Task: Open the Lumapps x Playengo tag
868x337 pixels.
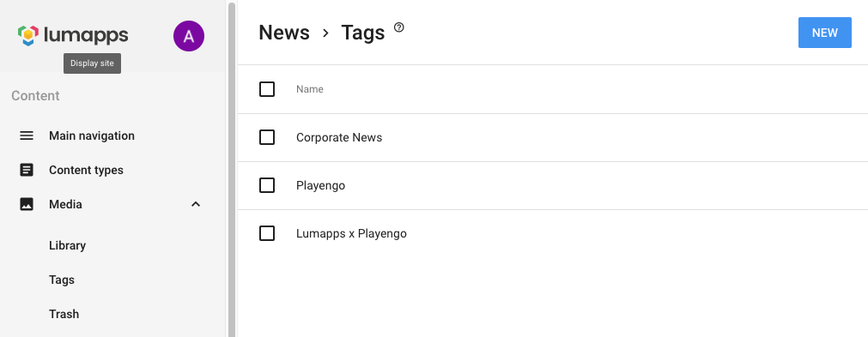Action: 351,234
